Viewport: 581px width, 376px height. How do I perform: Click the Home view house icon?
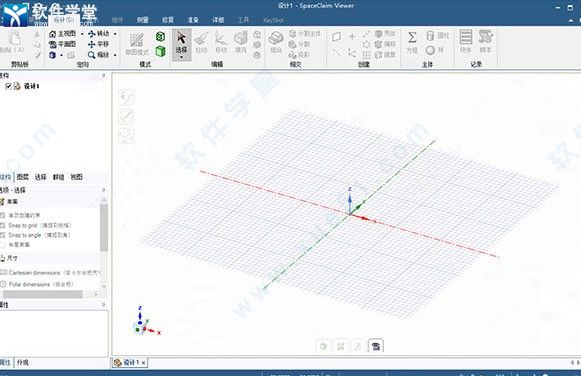point(53,34)
